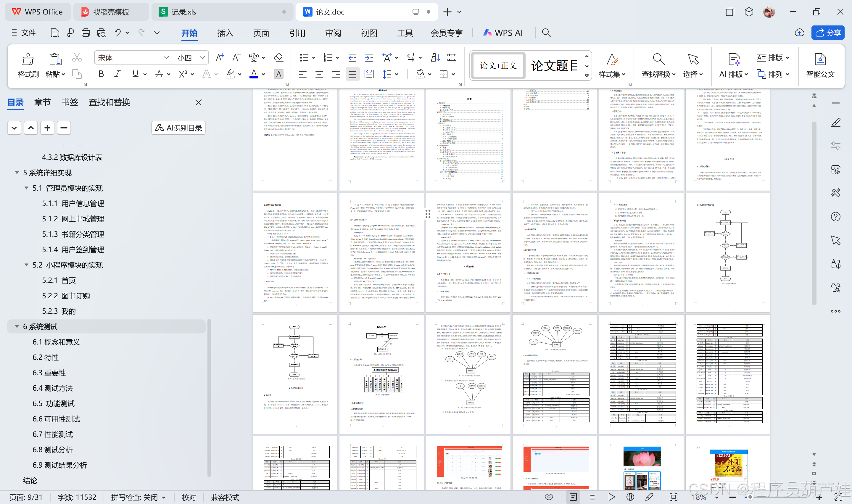The image size is (852, 504).
Task: Toggle Italic formatting
Action: click(117, 74)
